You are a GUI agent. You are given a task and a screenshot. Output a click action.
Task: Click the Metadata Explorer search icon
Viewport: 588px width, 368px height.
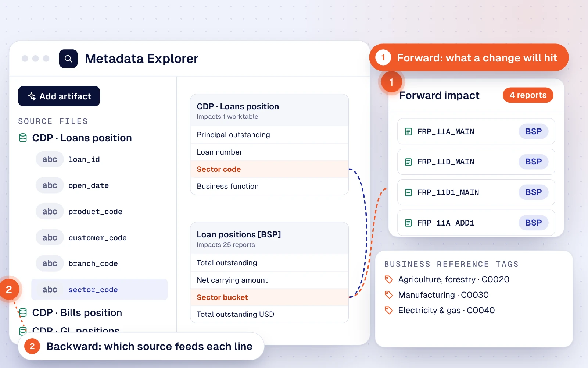tap(68, 59)
